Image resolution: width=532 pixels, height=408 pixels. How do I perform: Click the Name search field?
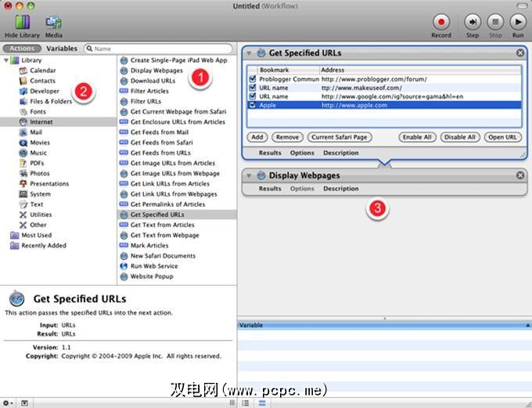tap(160, 49)
